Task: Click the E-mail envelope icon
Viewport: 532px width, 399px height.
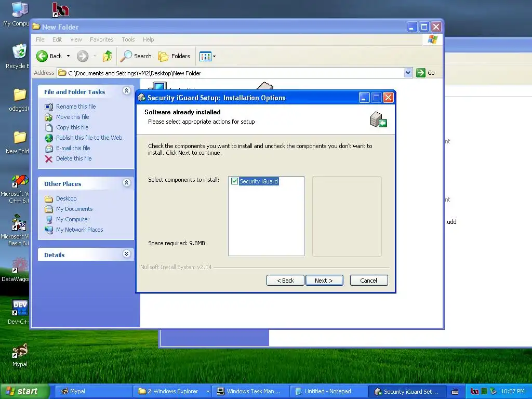Action: click(x=49, y=148)
